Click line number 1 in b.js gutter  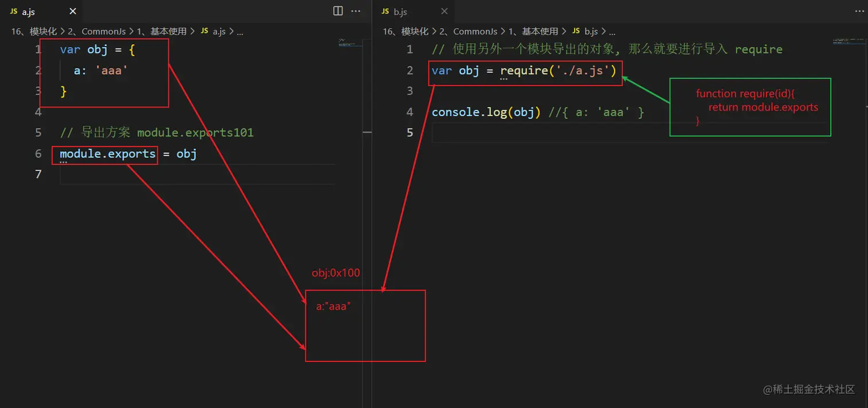[x=410, y=50]
